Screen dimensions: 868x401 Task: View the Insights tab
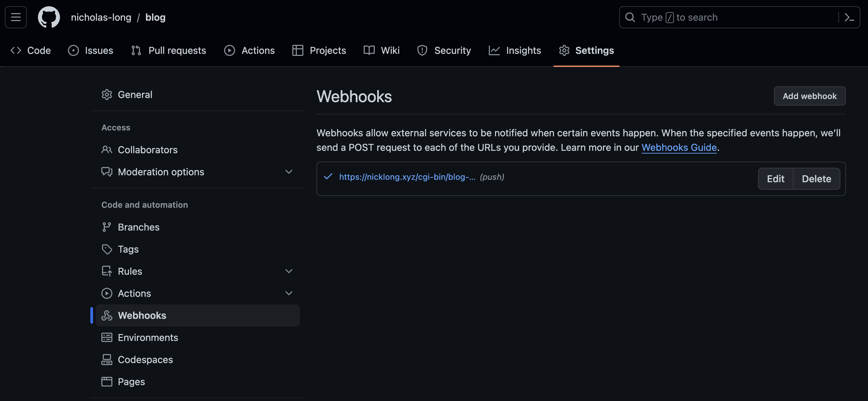[515, 50]
